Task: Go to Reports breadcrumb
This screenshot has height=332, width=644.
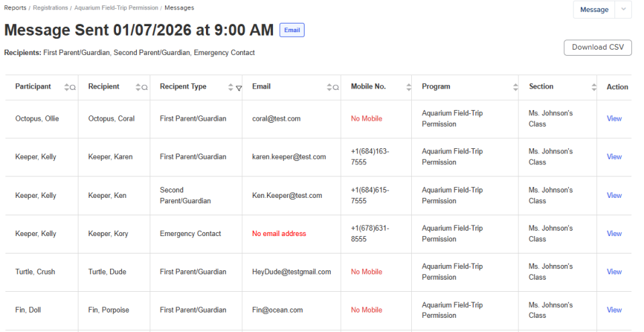Action: pos(15,8)
